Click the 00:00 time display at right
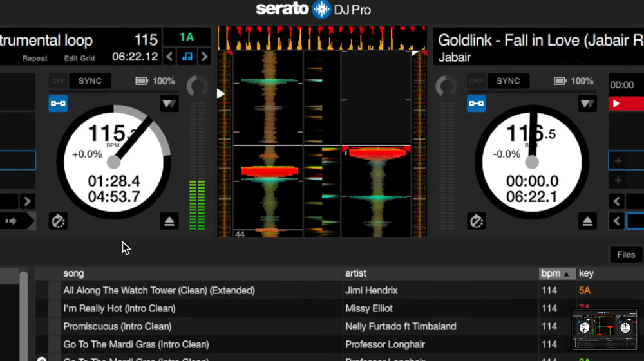Viewport: 644px width, 361px height. pyautogui.click(x=622, y=85)
